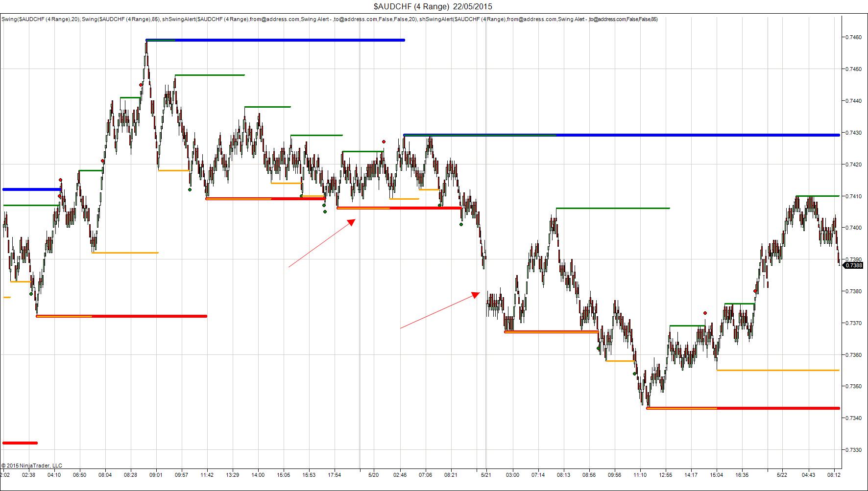Click the 11:42 time axis label
The image size is (868, 491).
[207, 475]
